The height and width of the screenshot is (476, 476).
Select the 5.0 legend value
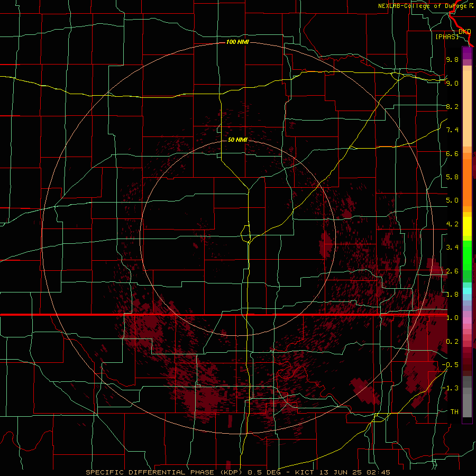[452, 200]
